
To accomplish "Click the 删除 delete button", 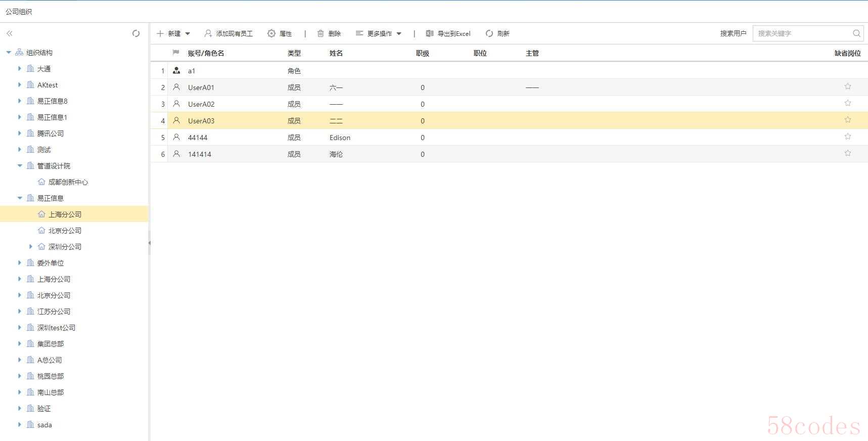I will coord(329,33).
